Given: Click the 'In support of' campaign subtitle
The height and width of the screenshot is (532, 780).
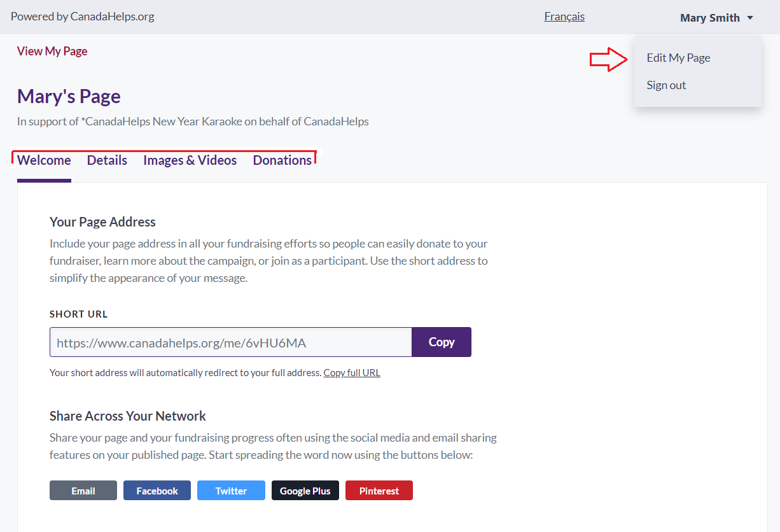Looking at the screenshot, I should coord(193,122).
